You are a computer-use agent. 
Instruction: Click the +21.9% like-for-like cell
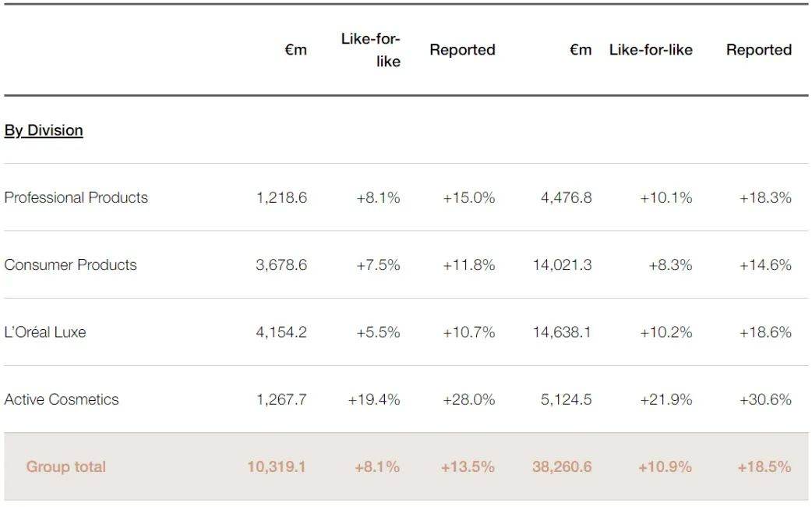pos(666,399)
